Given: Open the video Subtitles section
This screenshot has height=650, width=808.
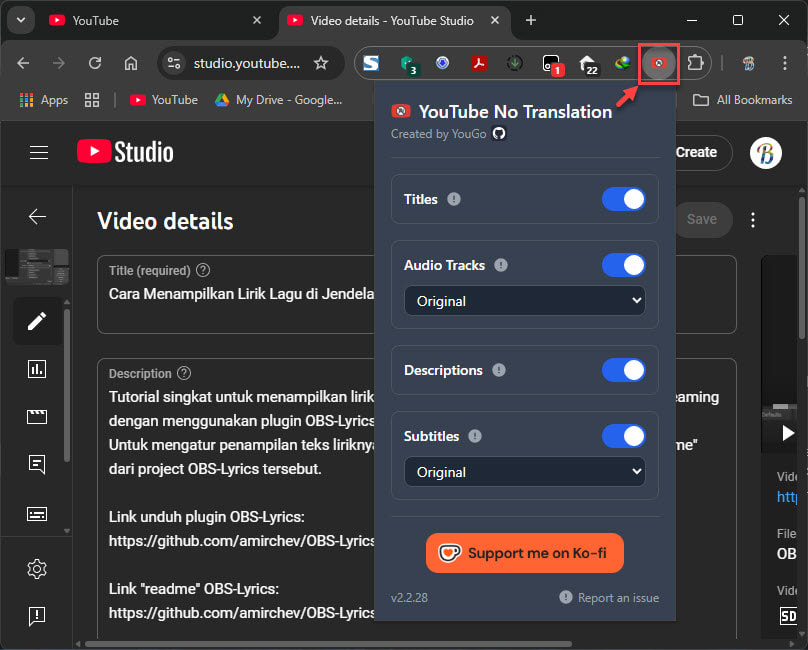Looking at the screenshot, I should [37, 514].
